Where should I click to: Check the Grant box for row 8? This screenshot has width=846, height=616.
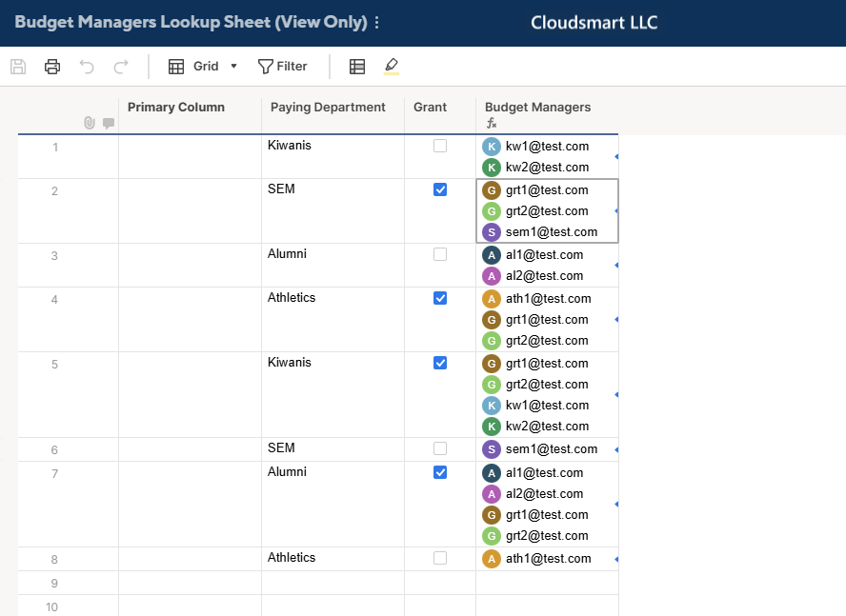440,558
